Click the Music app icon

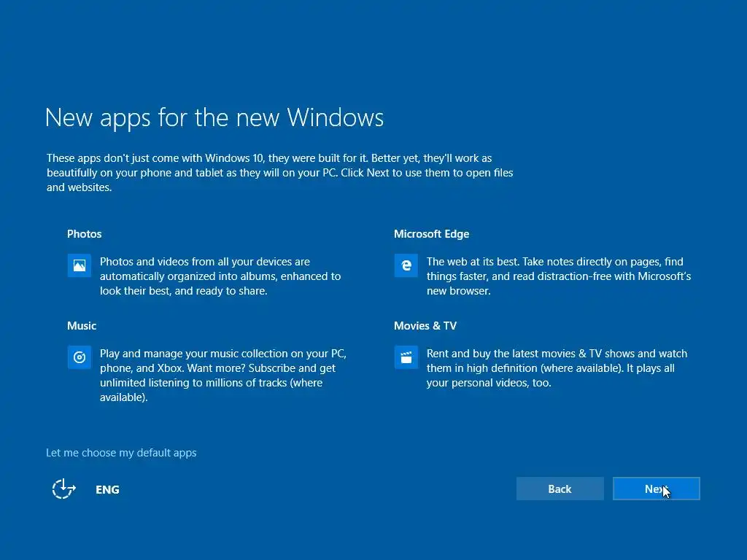[79, 357]
